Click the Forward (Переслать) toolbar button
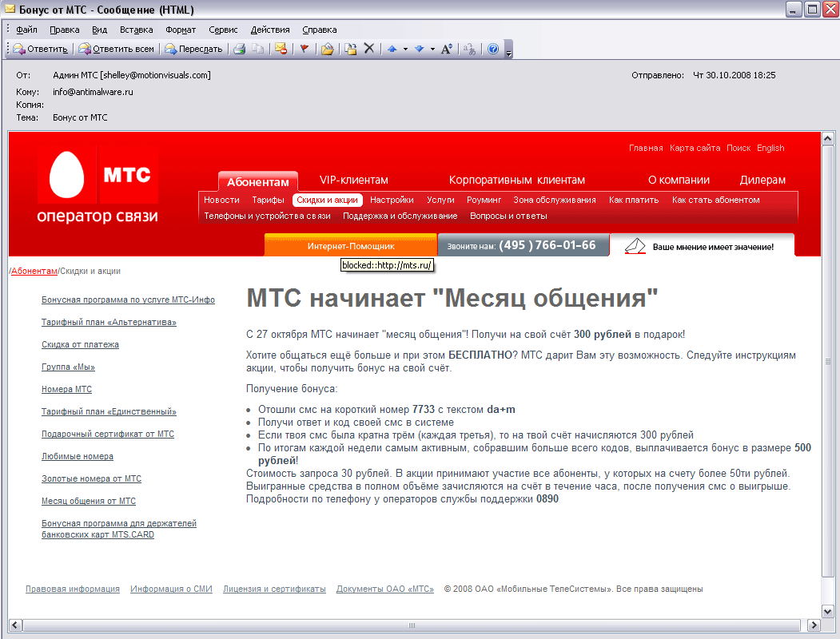Image resolution: width=840 pixels, height=639 pixels. tap(194, 49)
